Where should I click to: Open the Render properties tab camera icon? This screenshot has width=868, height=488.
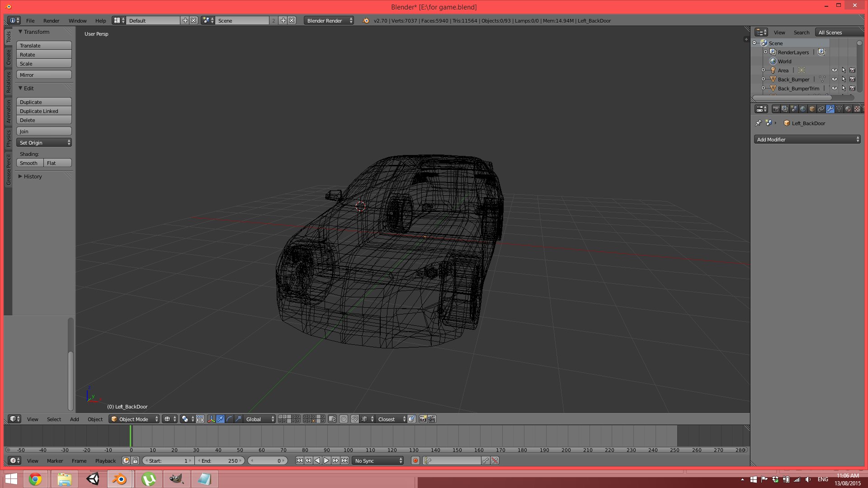coord(776,109)
